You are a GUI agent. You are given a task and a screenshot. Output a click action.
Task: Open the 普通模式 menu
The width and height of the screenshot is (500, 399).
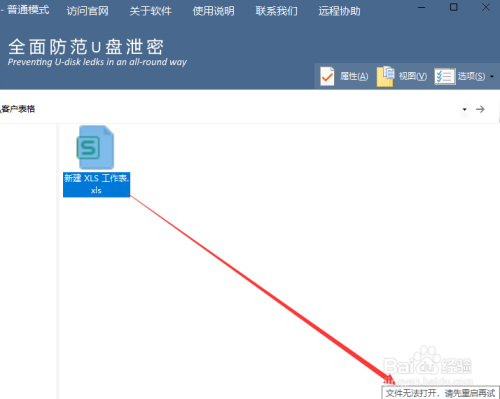pos(28,10)
